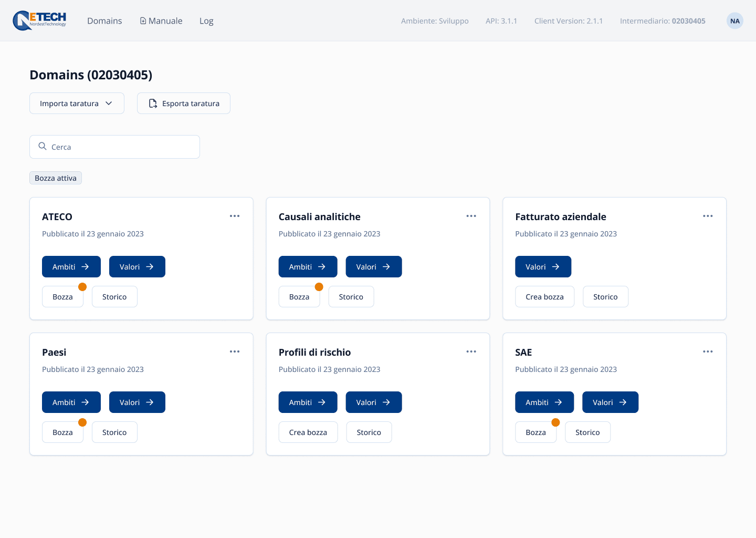Click the Esporta taratura button
The width and height of the screenshot is (756, 538).
pos(184,104)
